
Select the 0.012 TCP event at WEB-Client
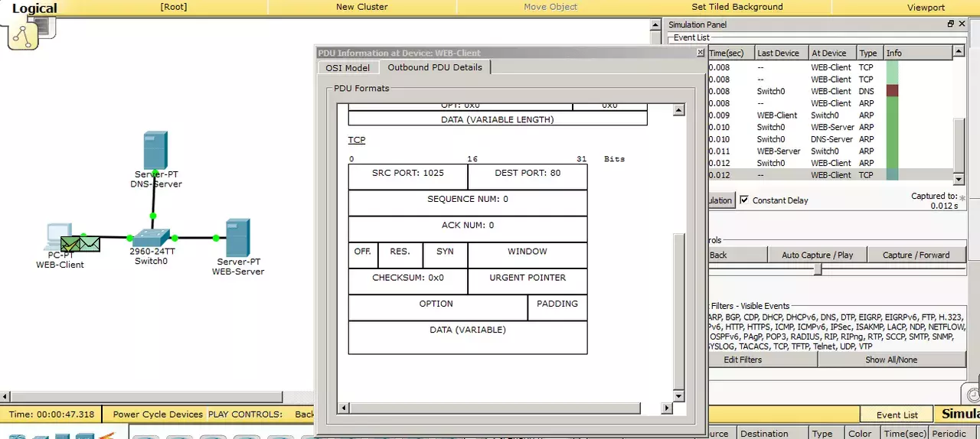click(x=830, y=175)
